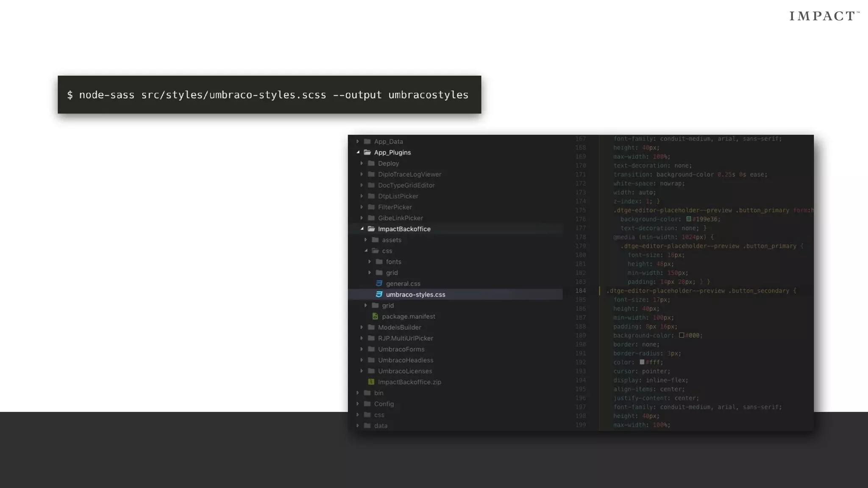Click the open folder icon for App_Plugins
The width and height of the screenshot is (868, 488).
367,152
